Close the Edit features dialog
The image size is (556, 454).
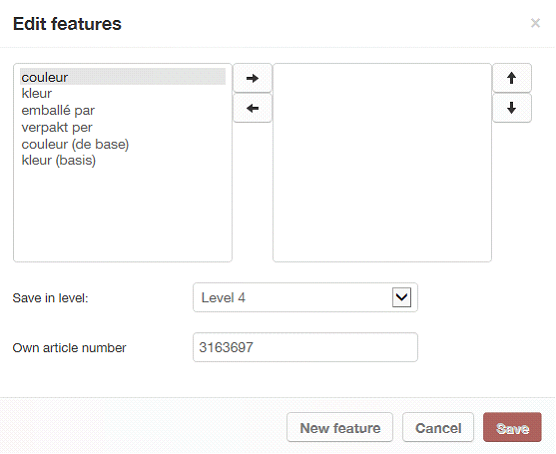click(535, 23)
